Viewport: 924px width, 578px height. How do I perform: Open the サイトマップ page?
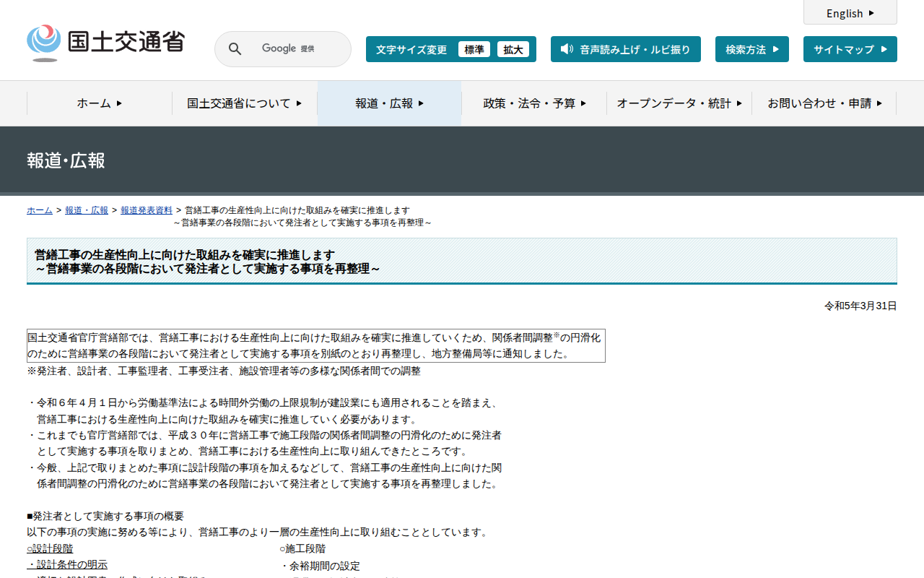point(850,49)
